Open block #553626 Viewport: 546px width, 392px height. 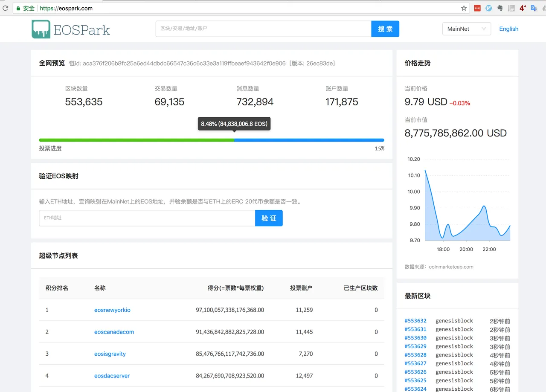[x=415, y=372]
